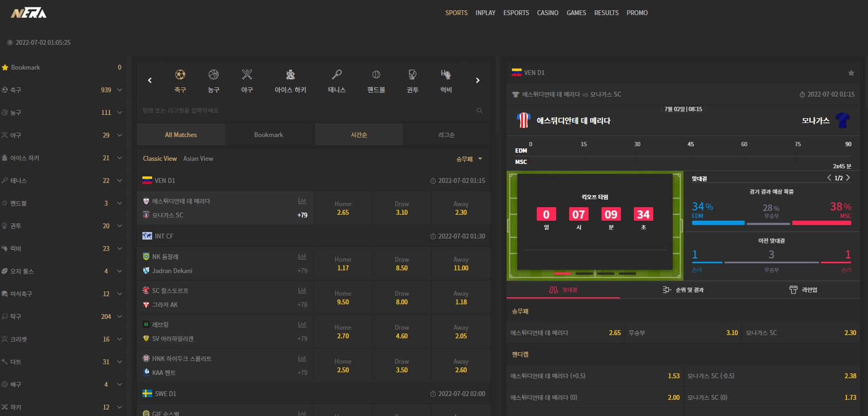Open the SPORTS menu

[456, 13]
